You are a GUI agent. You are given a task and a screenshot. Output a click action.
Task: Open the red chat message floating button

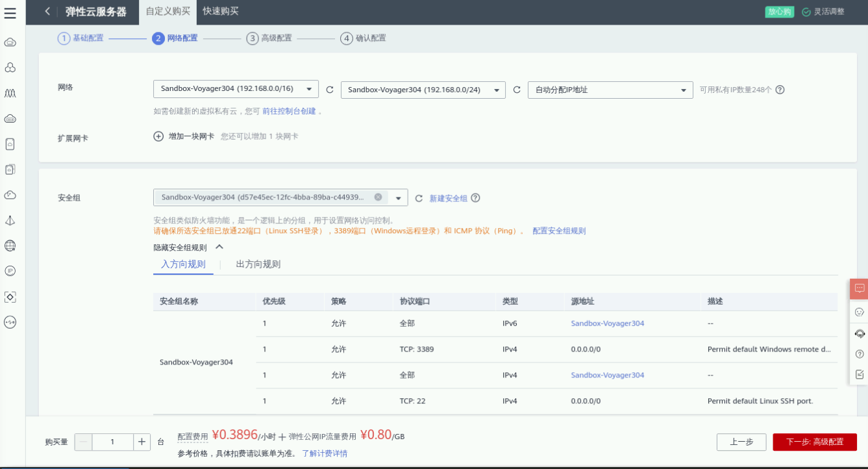pos(860,288)
